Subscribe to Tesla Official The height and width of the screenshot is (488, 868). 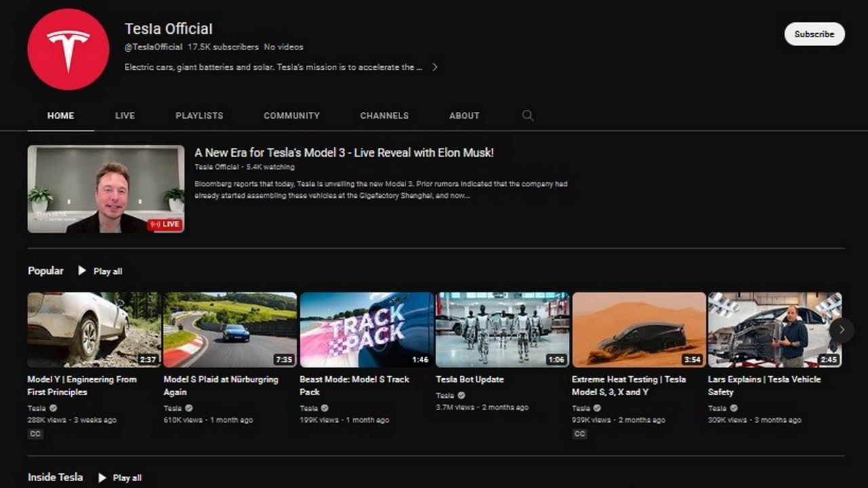click(x=814, y=34)
